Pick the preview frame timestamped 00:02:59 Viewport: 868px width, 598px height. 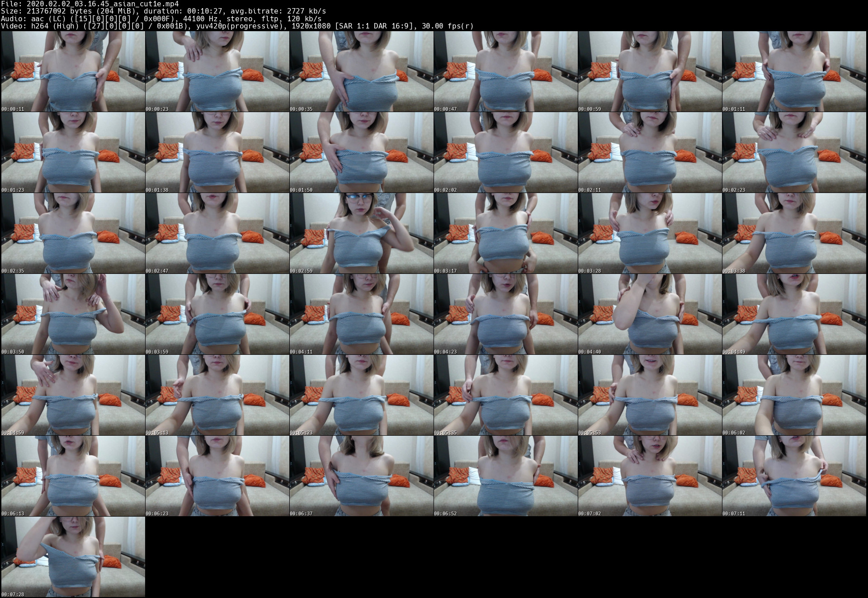pos(361,233)
